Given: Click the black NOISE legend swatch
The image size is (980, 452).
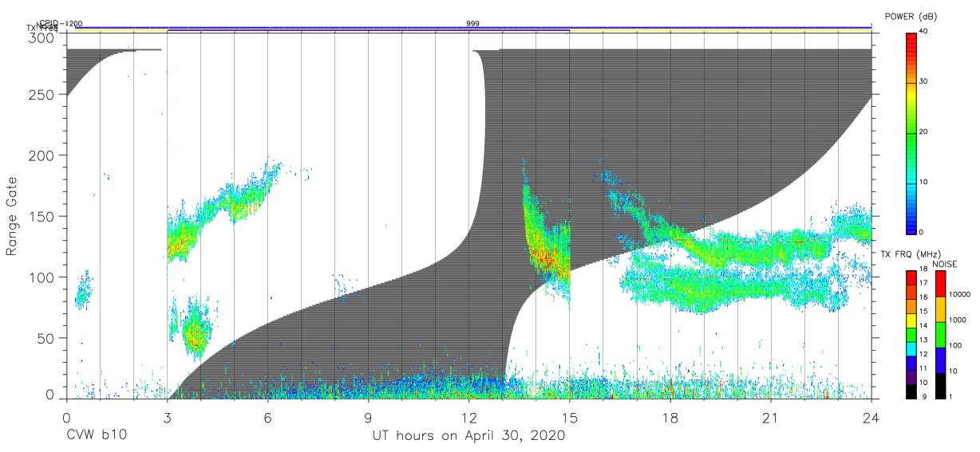Looking at the screenshot, I should (x=940, y=384).
